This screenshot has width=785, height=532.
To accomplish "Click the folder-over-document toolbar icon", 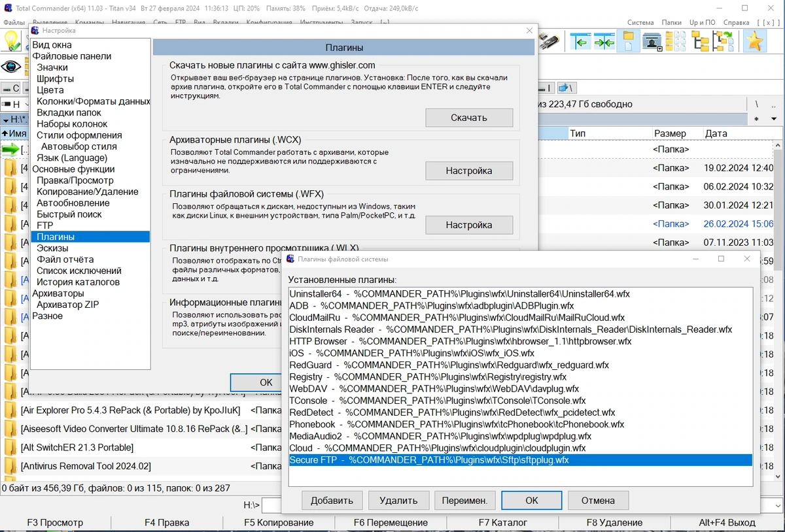I will tap(628, 41).
